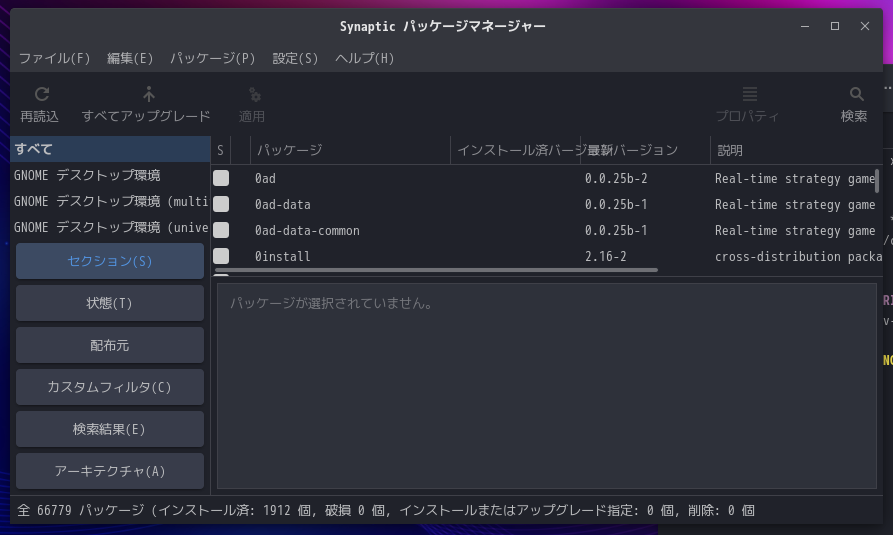Open Properties (プロパティ) toolbar icon
This screenshot has width=893, height=535.
pyautogui.click(x=749, y=94)
